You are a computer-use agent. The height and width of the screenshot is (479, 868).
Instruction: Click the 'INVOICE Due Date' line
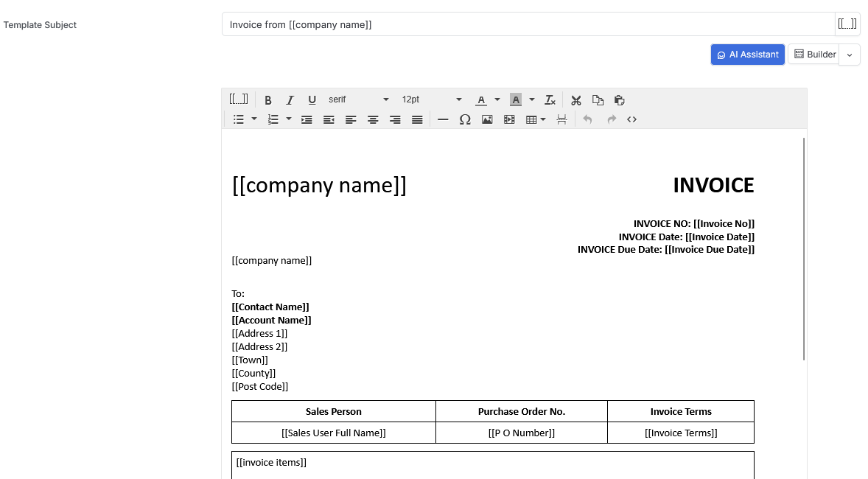point(666,250)
